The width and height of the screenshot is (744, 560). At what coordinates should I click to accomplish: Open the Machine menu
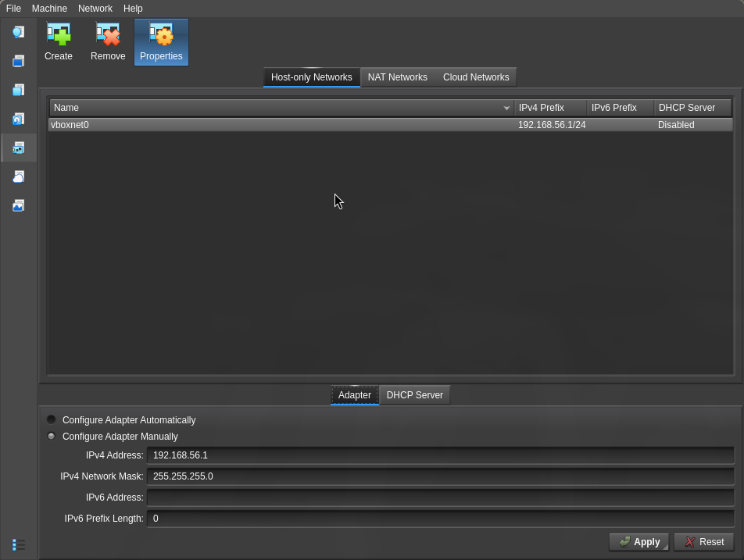(x=49, y=9)
